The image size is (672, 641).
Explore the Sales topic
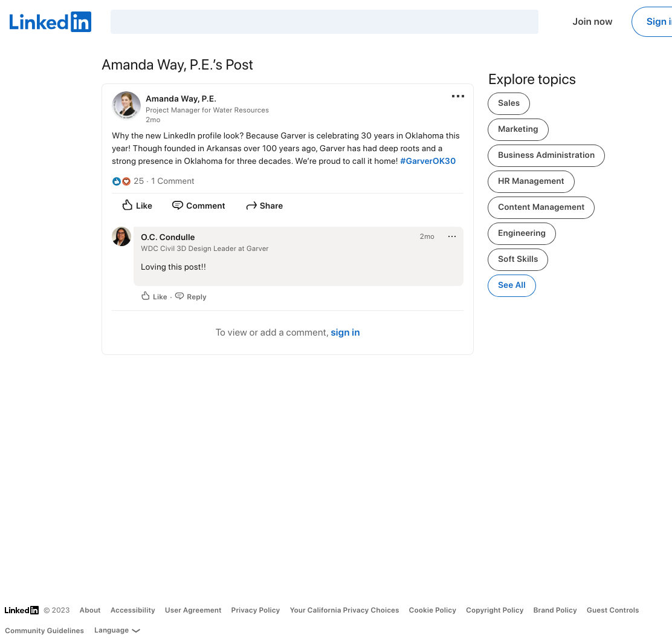pyautogui.click(x=509, y=103)
